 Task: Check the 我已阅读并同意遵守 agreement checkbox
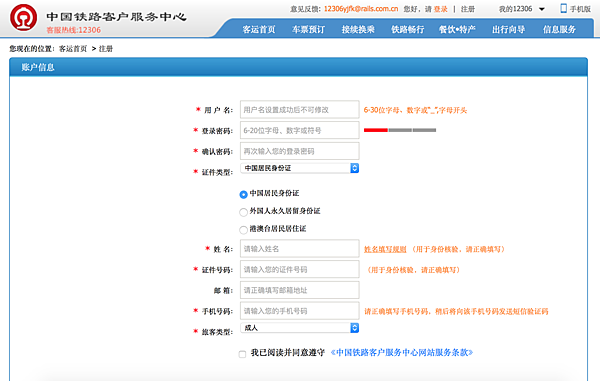point(242,354)
